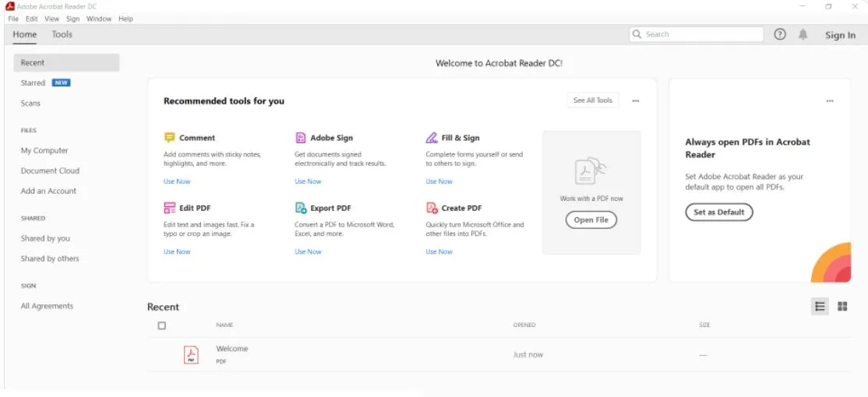Click the Edit PDF tool icon
This screenshot has height=397, width=868.
click(x=169, y=208)
